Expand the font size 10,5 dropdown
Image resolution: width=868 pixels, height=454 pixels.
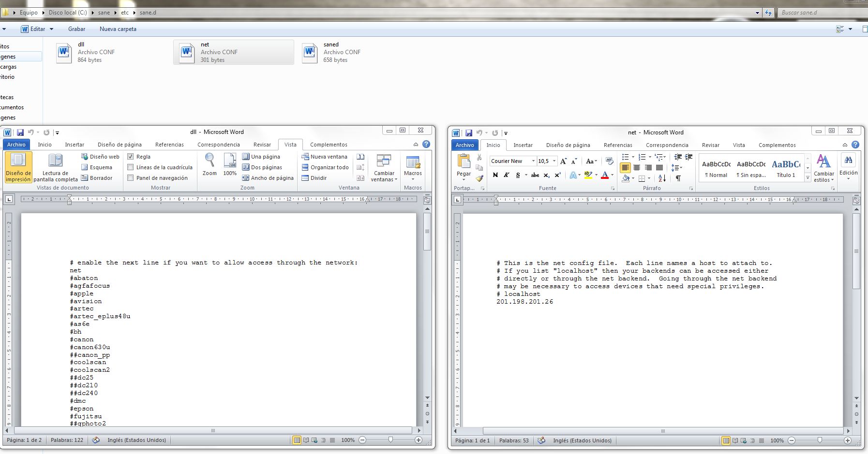554,161
